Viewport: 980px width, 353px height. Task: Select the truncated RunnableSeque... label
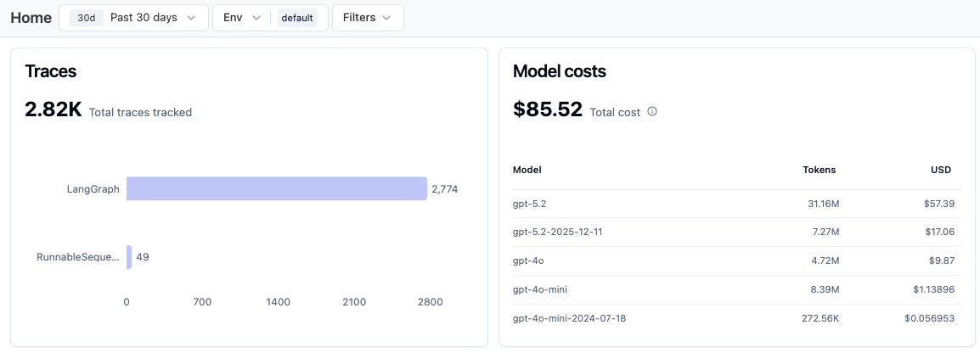(78, 257)
